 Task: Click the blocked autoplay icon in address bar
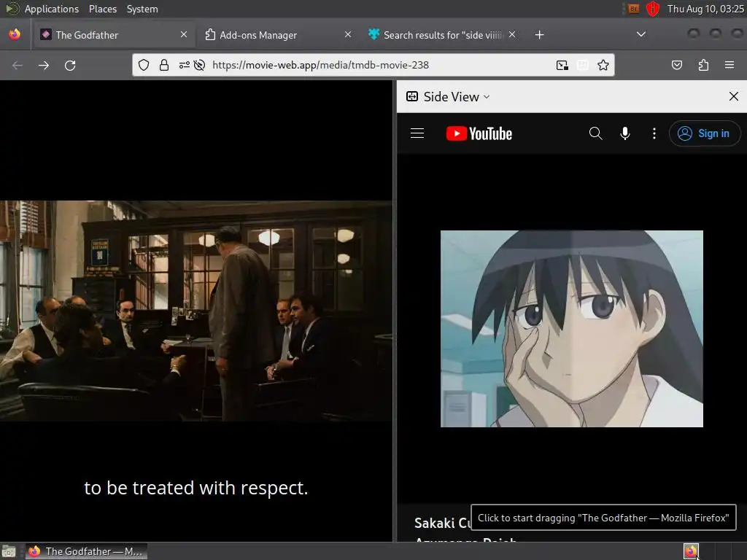pos(200,65)
